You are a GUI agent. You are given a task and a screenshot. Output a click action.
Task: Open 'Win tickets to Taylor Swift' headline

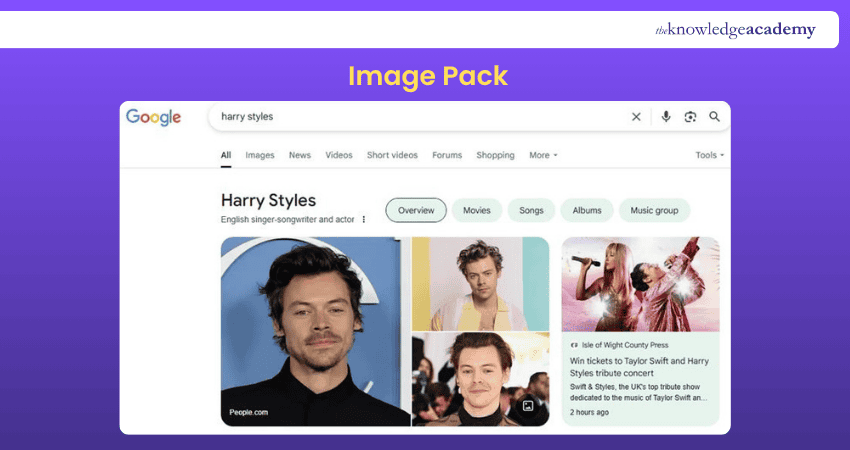(x=639, y=367)
